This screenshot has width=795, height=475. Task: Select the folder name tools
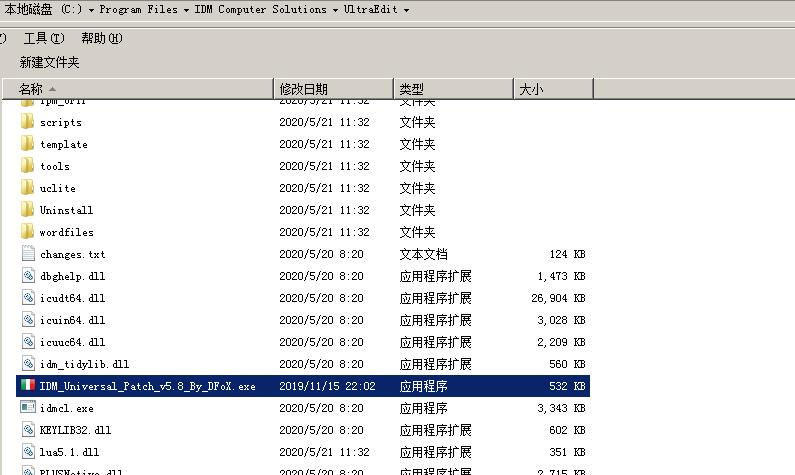pos(55,166)
